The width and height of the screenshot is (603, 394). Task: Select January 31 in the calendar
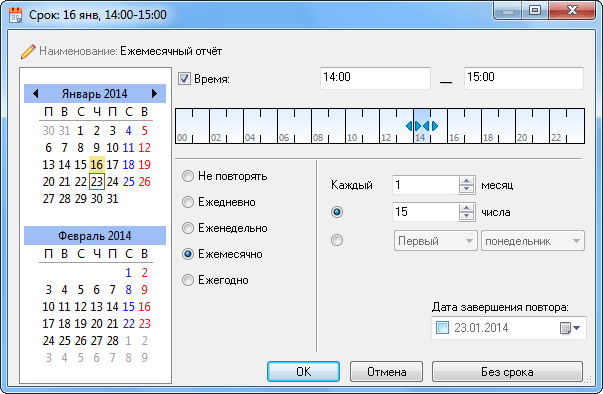(112, 199)
